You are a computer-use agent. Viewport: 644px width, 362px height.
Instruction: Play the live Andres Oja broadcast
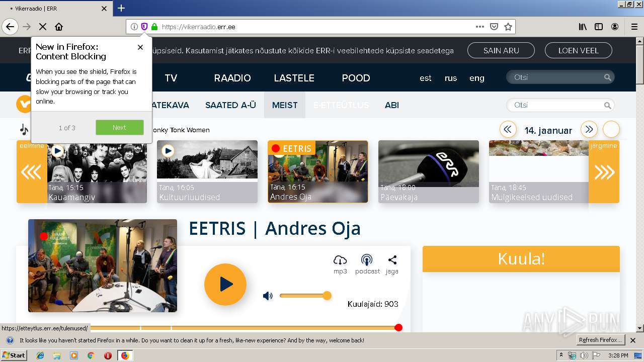(225, 285)
